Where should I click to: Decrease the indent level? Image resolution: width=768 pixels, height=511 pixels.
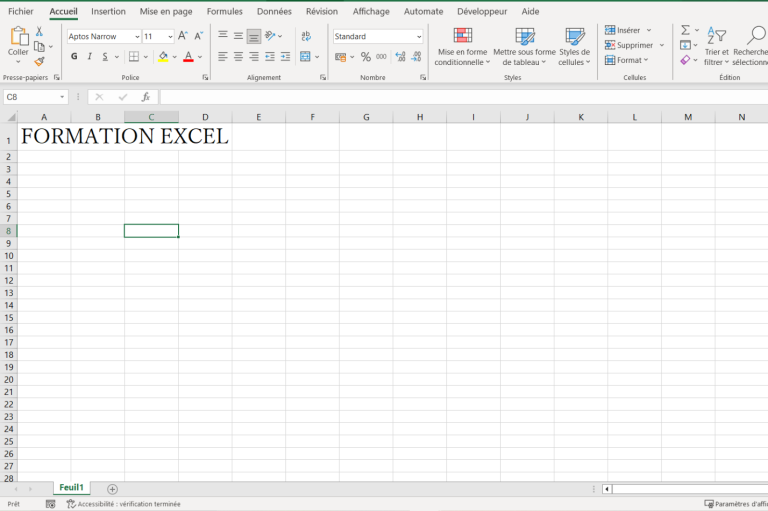coord(270,57)
